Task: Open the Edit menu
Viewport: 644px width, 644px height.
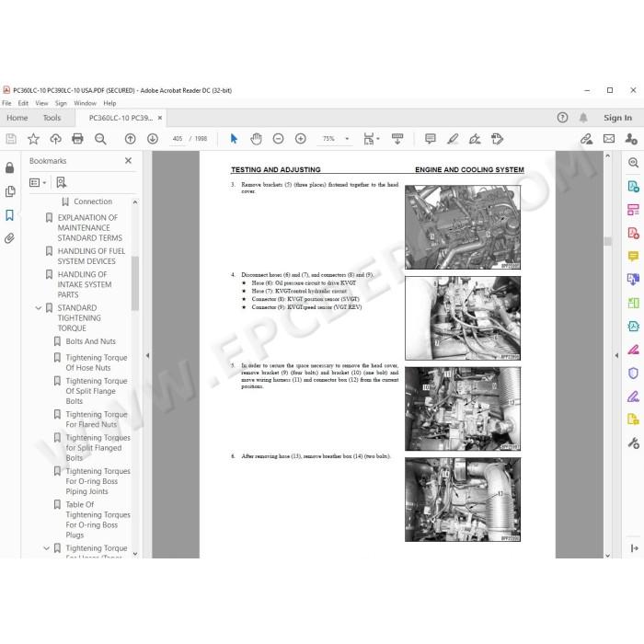Action: point(23,103)
